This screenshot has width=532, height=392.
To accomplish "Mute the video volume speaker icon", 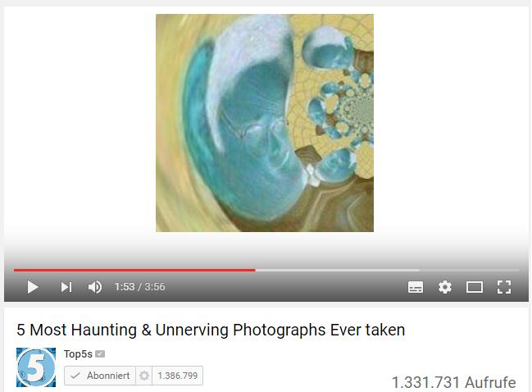I will click(x=94, y=287).
